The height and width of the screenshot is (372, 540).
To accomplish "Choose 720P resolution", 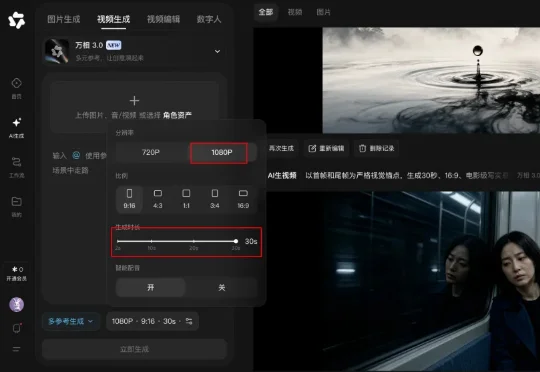I will point(151,152).
